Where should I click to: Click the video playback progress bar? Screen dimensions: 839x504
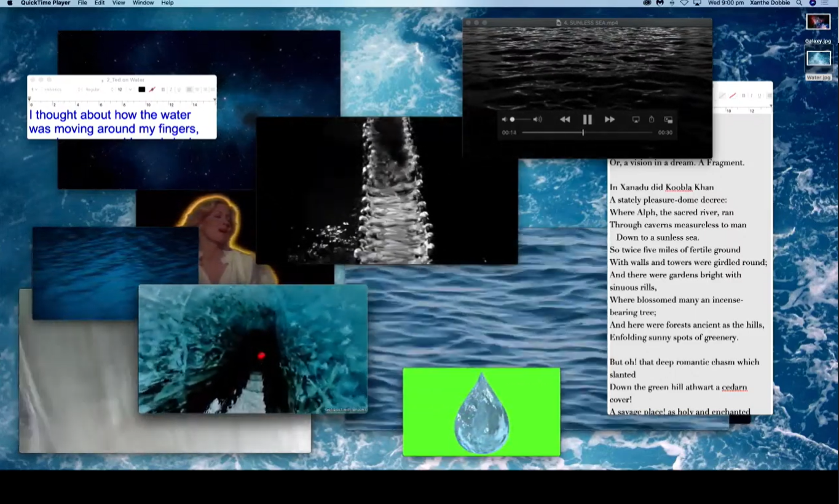click(587, 132)
